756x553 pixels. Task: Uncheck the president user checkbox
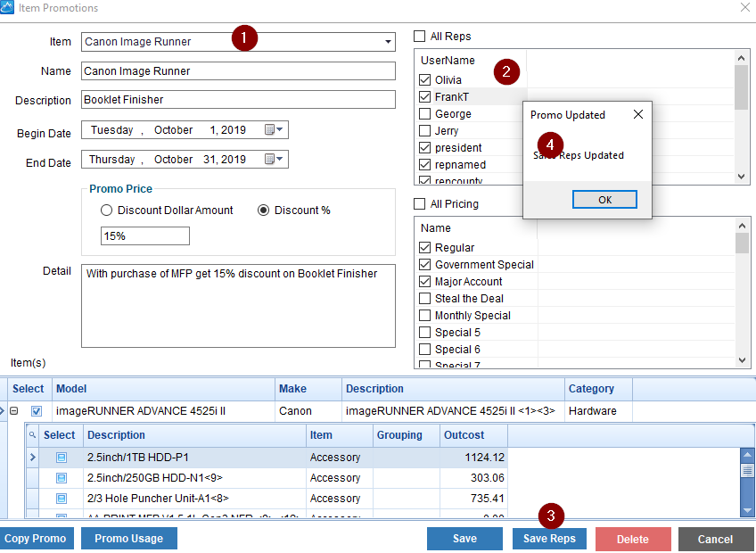coord(424,148)
